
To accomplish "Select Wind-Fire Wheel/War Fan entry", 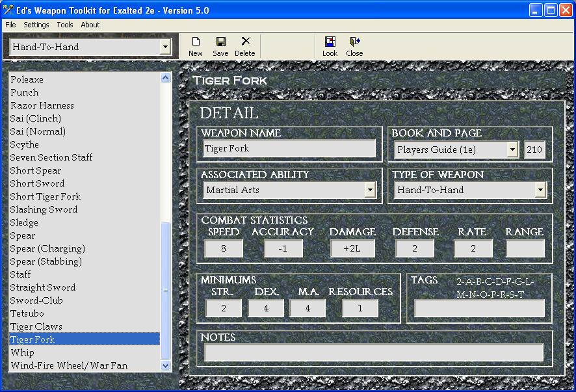I will pos(85,365).
